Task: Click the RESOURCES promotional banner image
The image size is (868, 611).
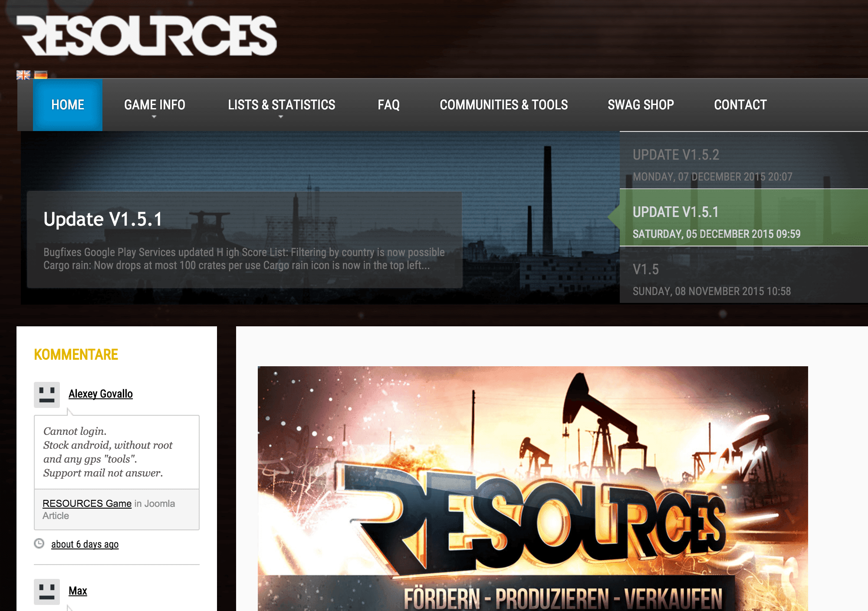Action: 533,489
